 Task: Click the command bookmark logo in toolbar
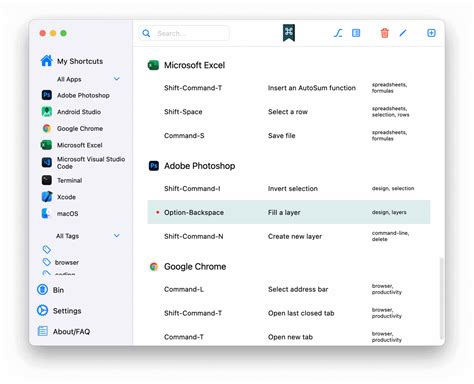289,33
